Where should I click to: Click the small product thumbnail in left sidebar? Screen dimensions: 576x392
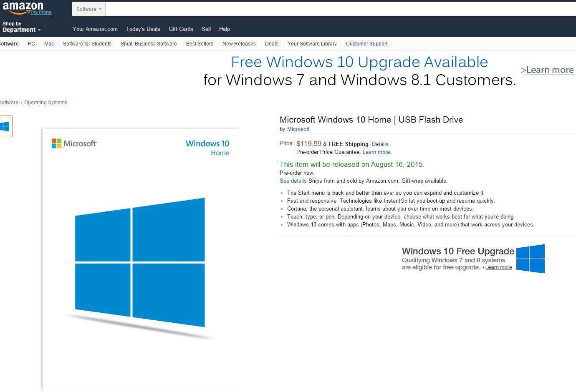click(x=5, y=125)
